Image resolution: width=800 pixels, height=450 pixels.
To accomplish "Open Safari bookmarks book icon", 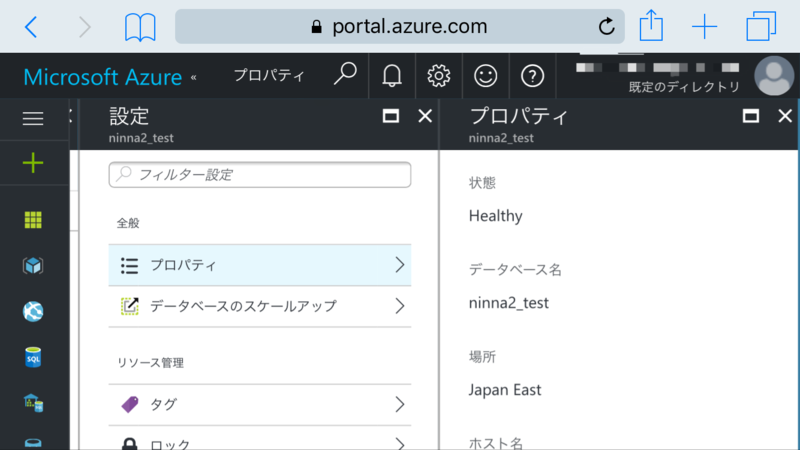I will point(140,27).
